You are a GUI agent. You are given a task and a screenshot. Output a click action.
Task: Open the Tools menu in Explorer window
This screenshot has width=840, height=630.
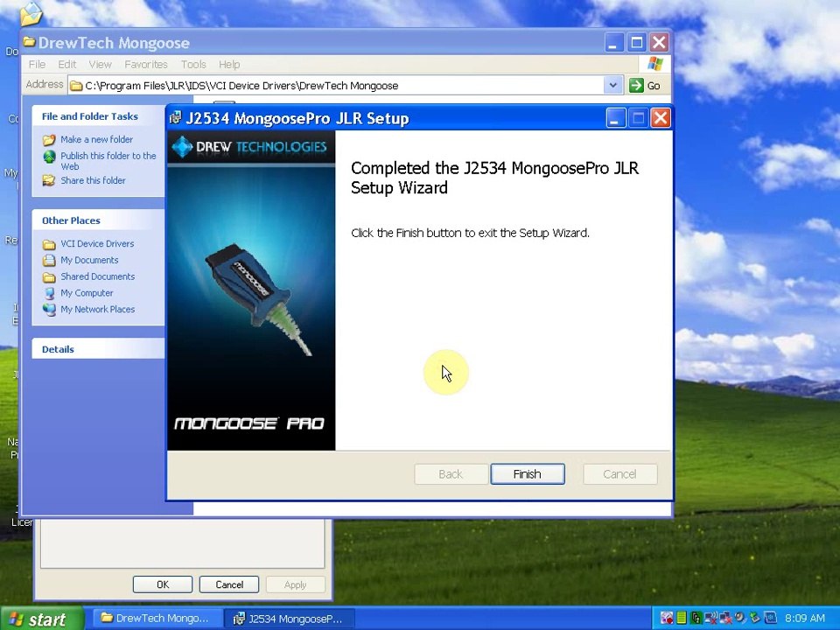point(193,64)
